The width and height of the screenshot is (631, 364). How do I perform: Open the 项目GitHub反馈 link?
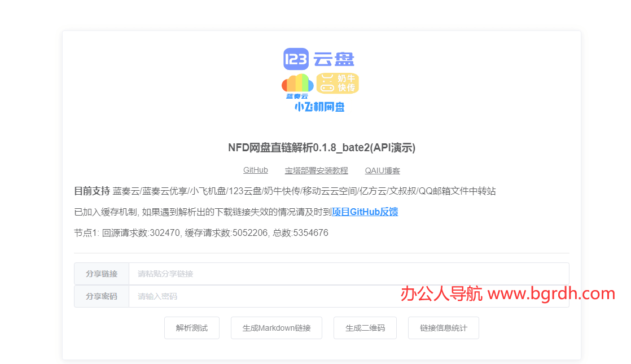[x=365, y=212]
